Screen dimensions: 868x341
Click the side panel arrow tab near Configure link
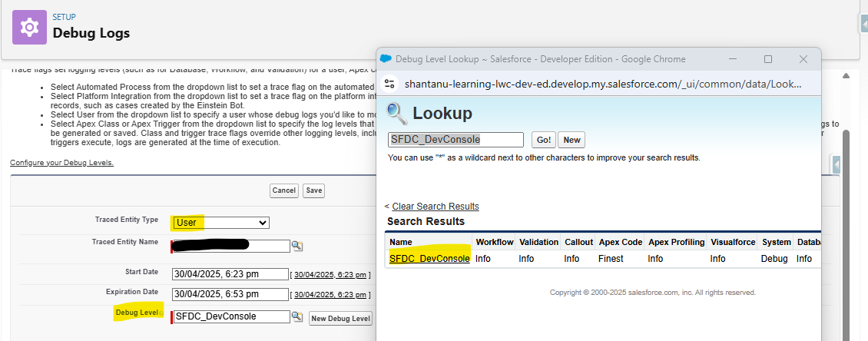point(837,164)
